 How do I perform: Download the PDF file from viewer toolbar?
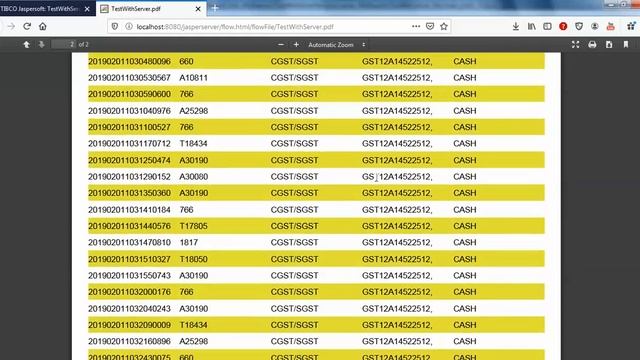(x=609, y=44)
